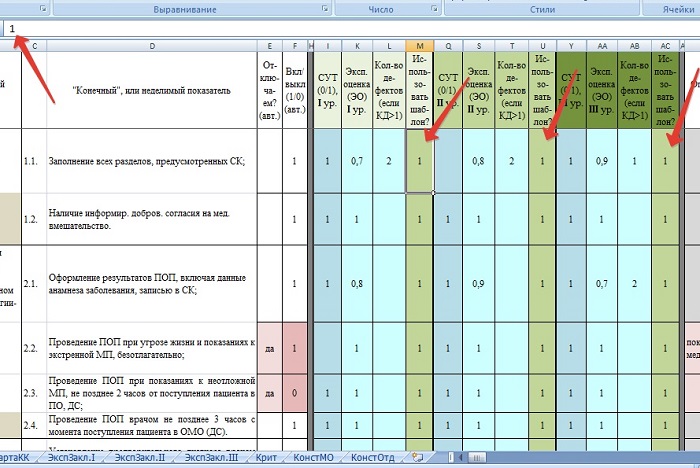Select column F header
700x468 pixels.
point(295,46)
